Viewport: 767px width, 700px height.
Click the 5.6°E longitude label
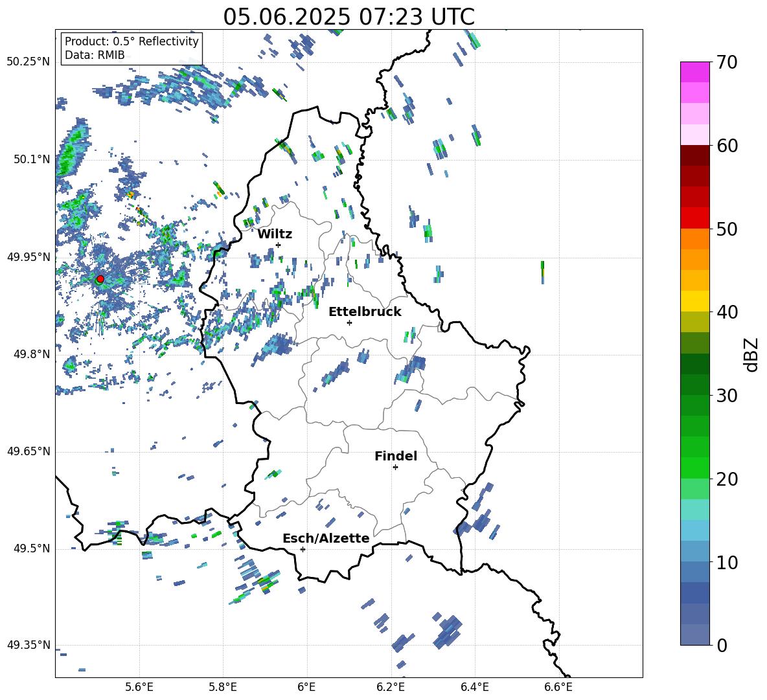tap(139, 687)
